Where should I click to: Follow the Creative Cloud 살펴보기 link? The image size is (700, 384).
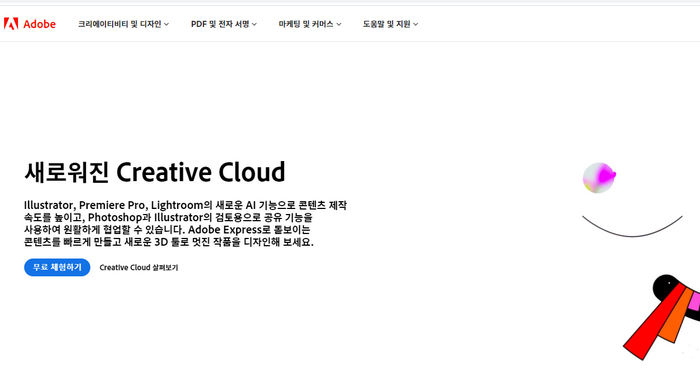tap(139, 267)
